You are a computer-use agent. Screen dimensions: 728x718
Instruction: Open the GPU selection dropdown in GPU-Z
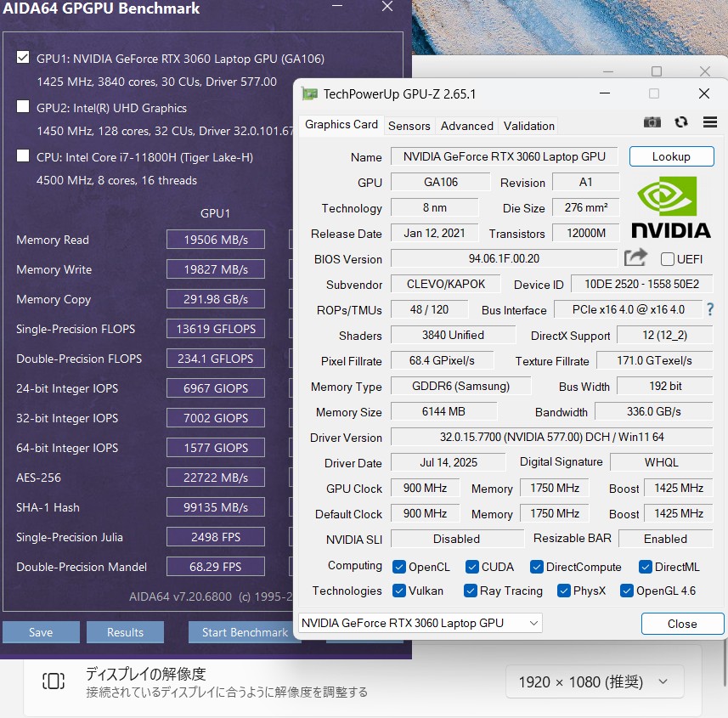420,623
